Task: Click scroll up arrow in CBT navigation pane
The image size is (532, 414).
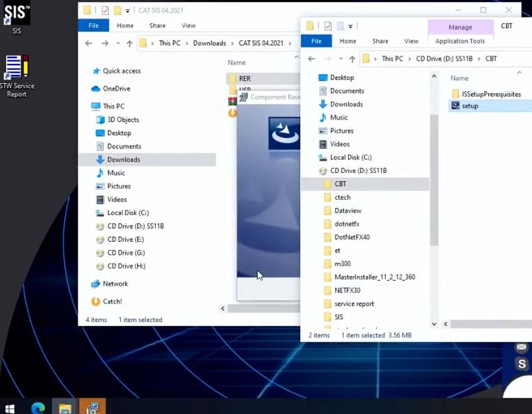Action: (x=434, y=77)
